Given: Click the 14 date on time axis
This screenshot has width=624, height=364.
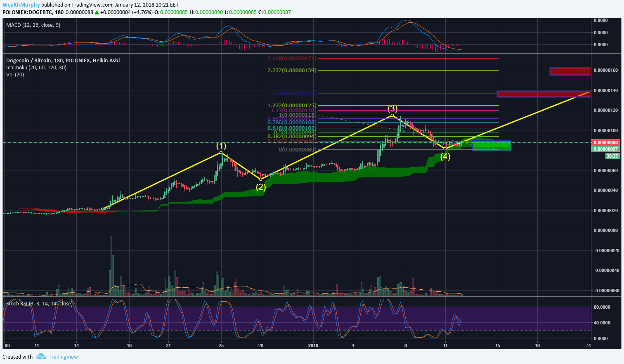Looking at the screenshot, I should coord(77,345).
